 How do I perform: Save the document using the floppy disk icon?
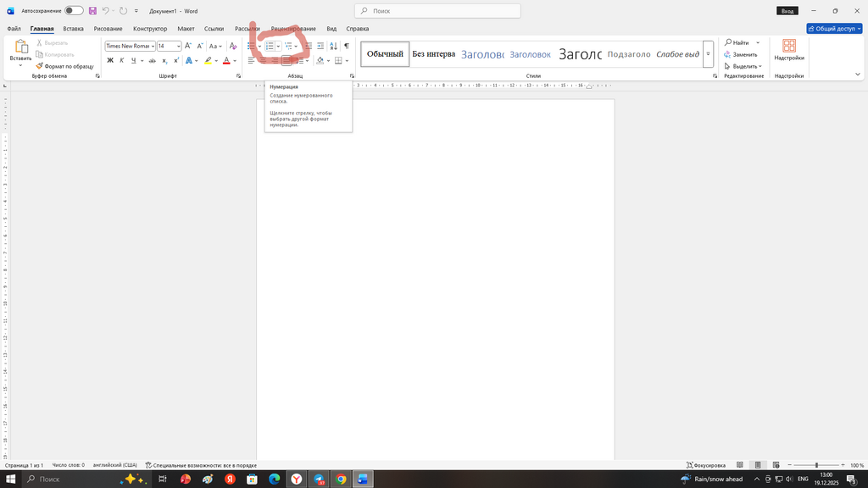pyautogui.click(x=92, y=11)
